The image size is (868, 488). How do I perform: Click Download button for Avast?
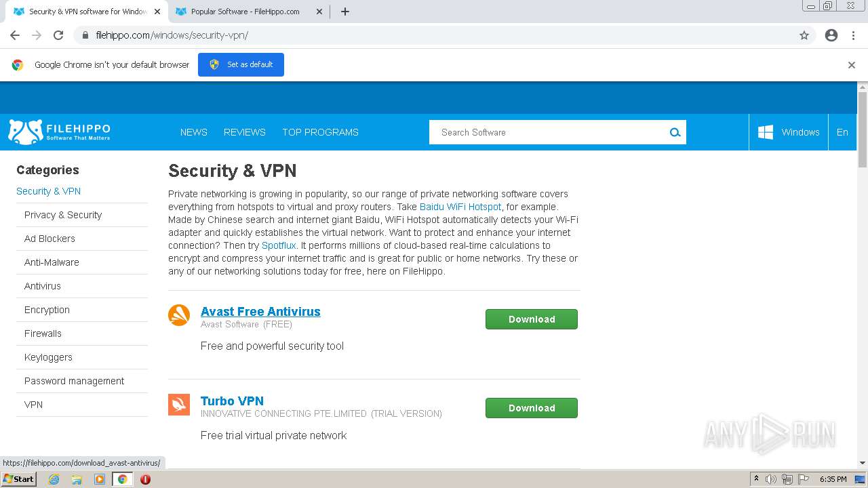point(531,319)
